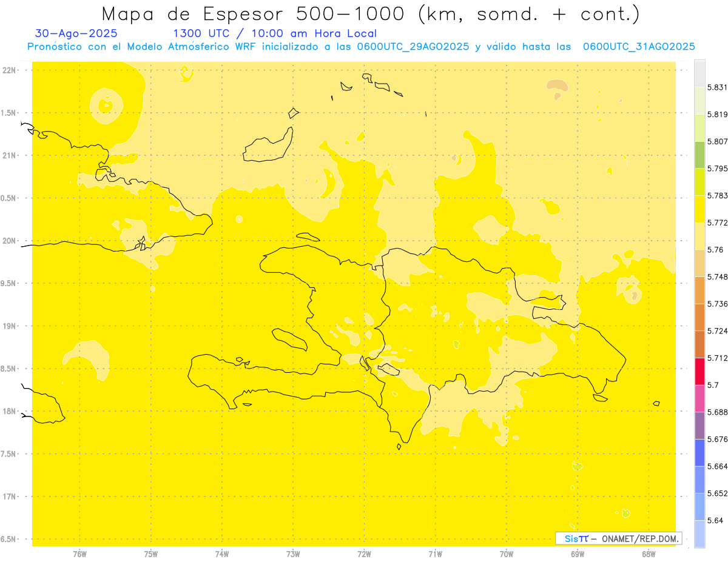The width and height of the screenshot is (728, 562).
Task: Click the "22N" latitude label
Action: 9,70
